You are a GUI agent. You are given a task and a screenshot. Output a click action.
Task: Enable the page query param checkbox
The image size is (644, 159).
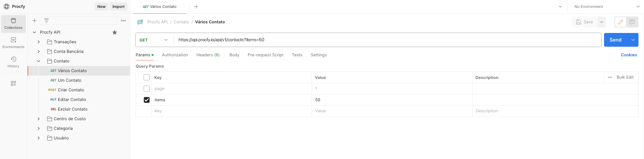pyautogui.click(x=147, y=89)
